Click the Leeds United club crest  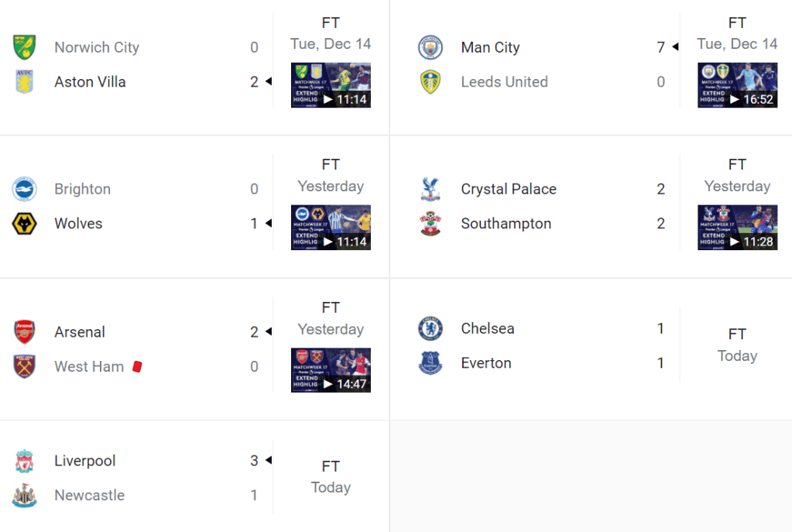[430, 82]
